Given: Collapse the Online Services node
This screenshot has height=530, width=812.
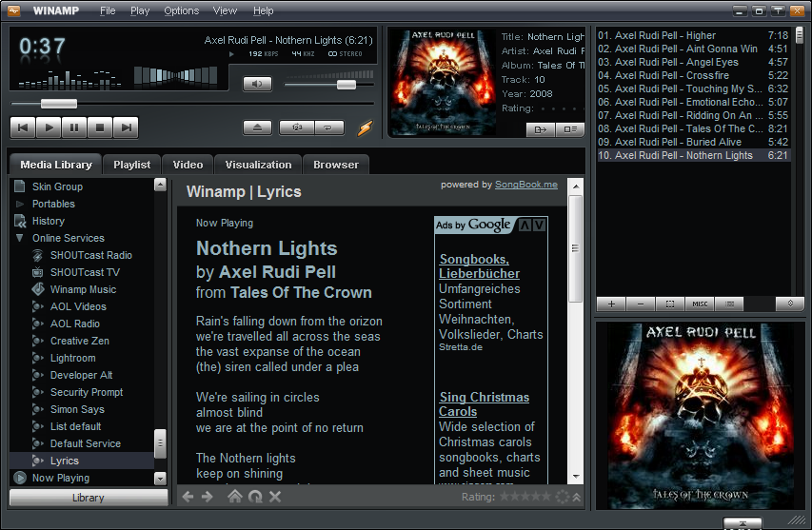Looking at the screenshot, I should click(20, 238).
